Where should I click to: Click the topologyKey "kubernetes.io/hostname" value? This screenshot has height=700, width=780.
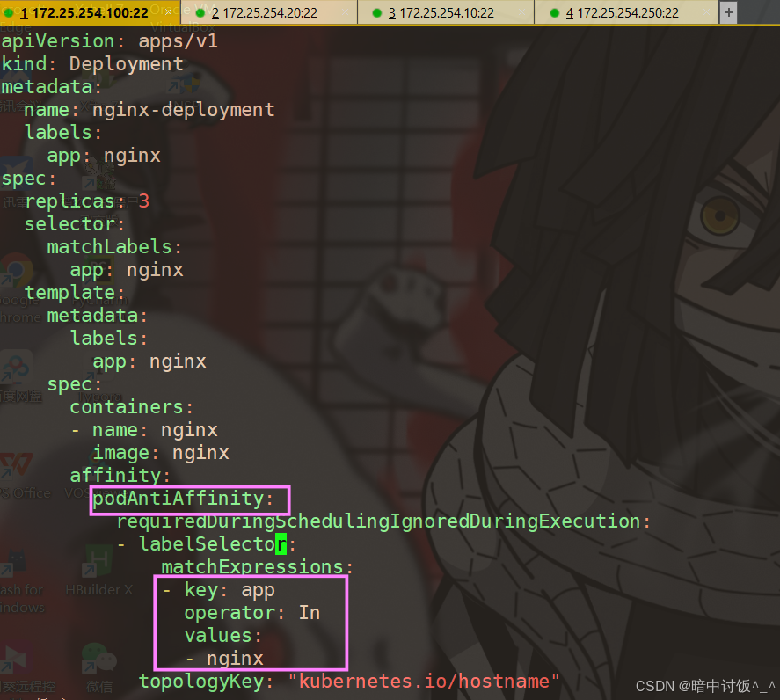pos(424,682)
